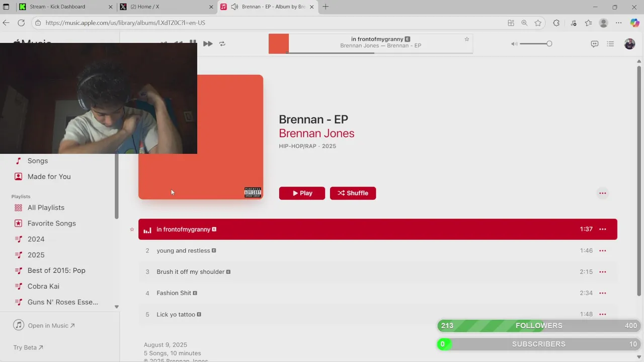Image resolution: width=644 pixels, height=362 pixels.
Task: Open the Guns N' Roses Essentials playlist
Action: [62, 302]
